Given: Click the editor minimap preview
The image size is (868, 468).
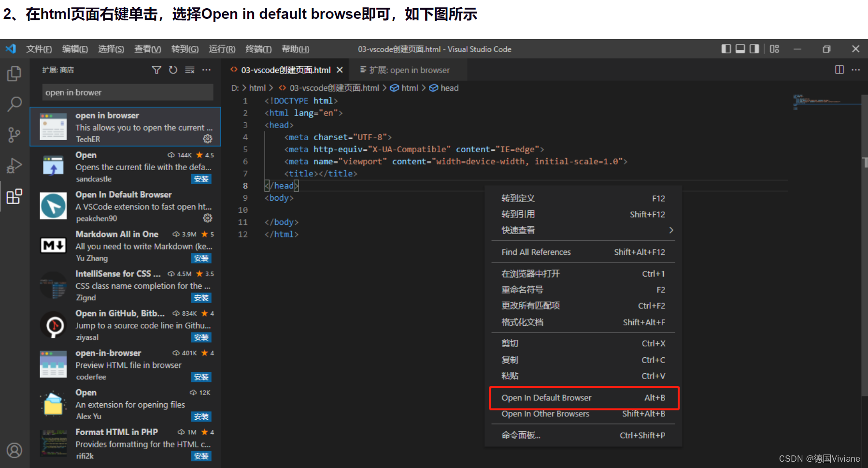Looking at the screenshot, I should point(826,102).
